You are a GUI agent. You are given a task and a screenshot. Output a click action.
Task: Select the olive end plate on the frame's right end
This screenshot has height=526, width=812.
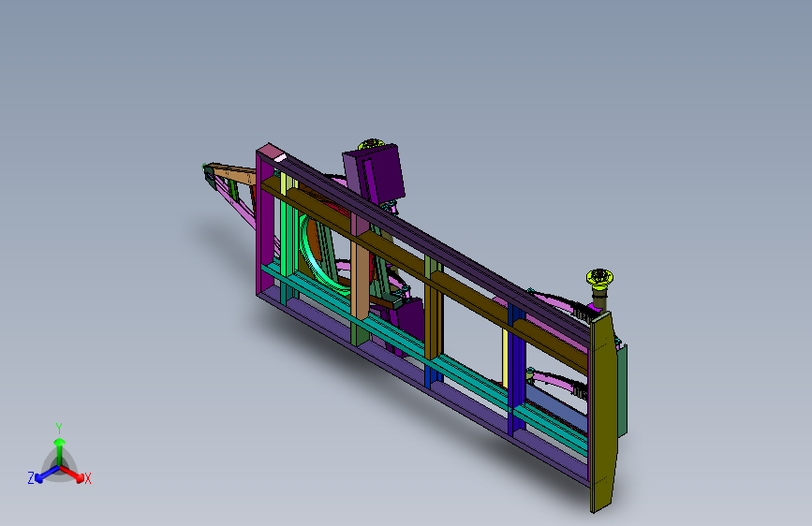tap(604, 412)
